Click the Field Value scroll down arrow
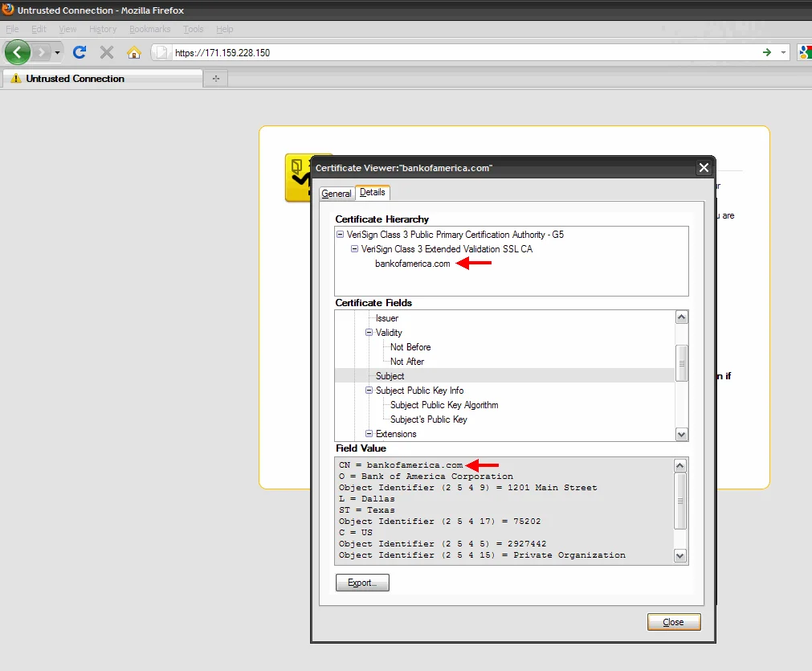Image resolution: width=812 pixels, height=671 pixels. [680, 556]
